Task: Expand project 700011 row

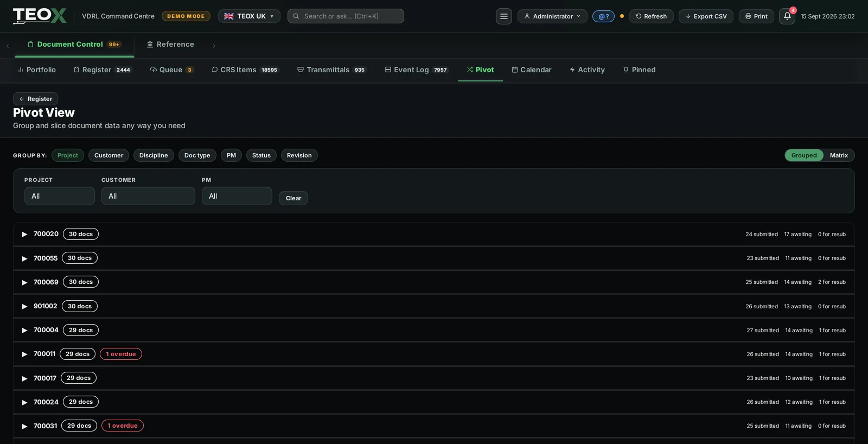Action: pos(434,354)
